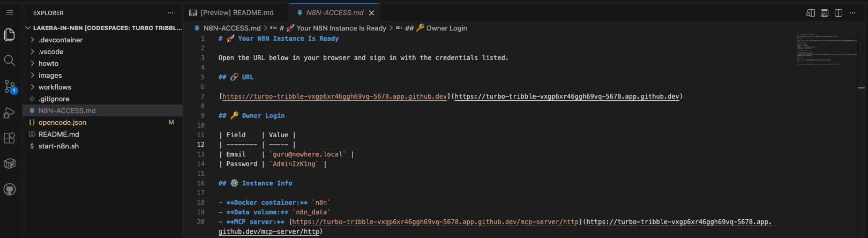The image size is (868, 238).
Task: Click the minimap code overview
Action: [827, 49]
